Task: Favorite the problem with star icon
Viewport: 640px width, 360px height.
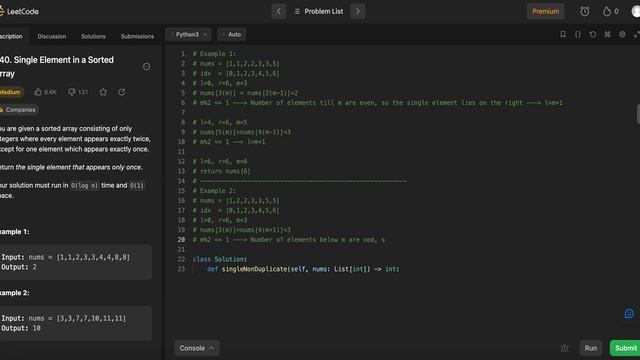Action: click(103, 92)
